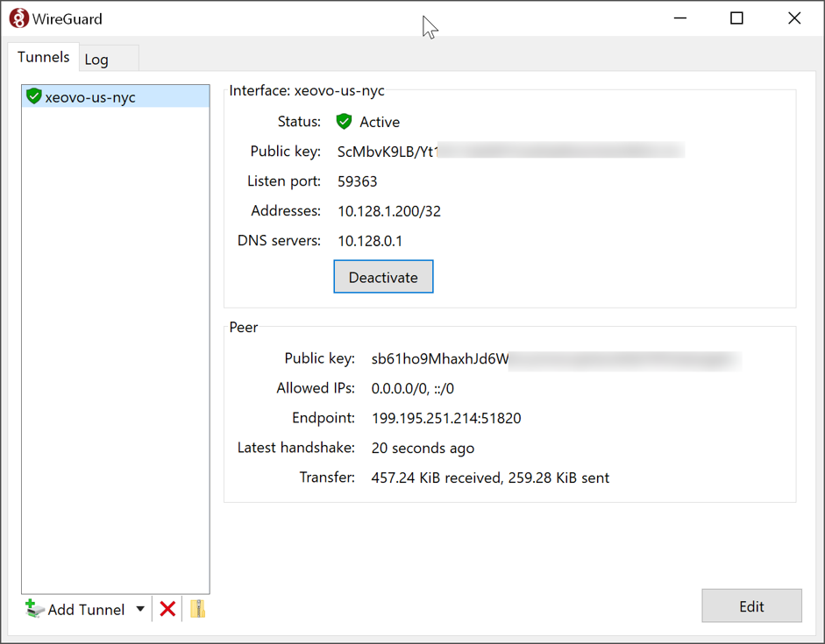Viewport: 825px width, 644px height.
Task: Click the Add Tunnel button label
Action: point(86,609)
